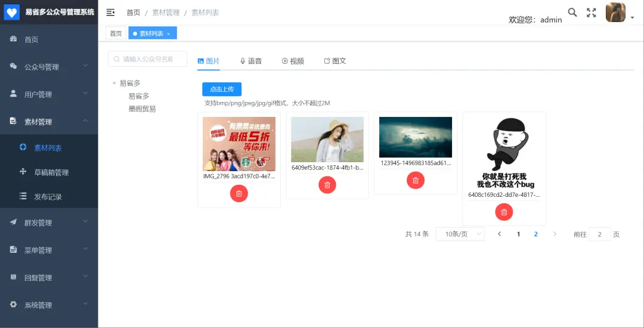Click 素材管理 breadcrumb
The width and height of the screenshot is (644, 328).
(166, 13)
